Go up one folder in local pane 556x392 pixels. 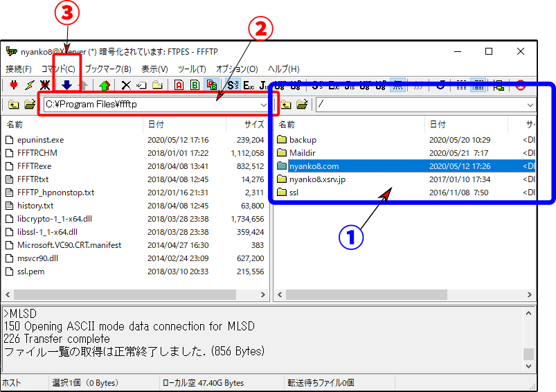point(13,105)
